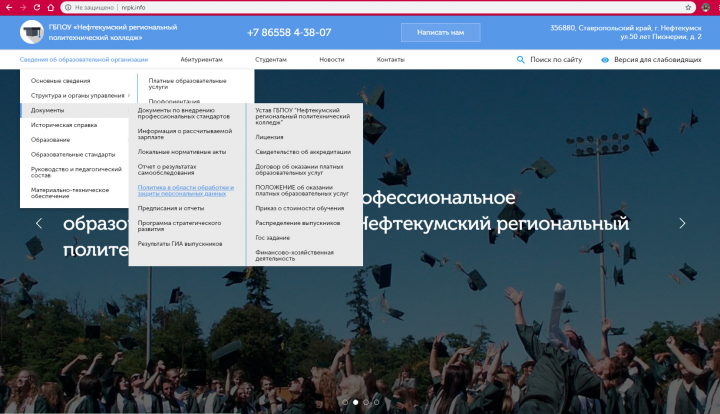The width and height of the screenshot is (720, 414).
Task: Open 'Результаты ГИА выпускников'
Action: coord(180,244)
